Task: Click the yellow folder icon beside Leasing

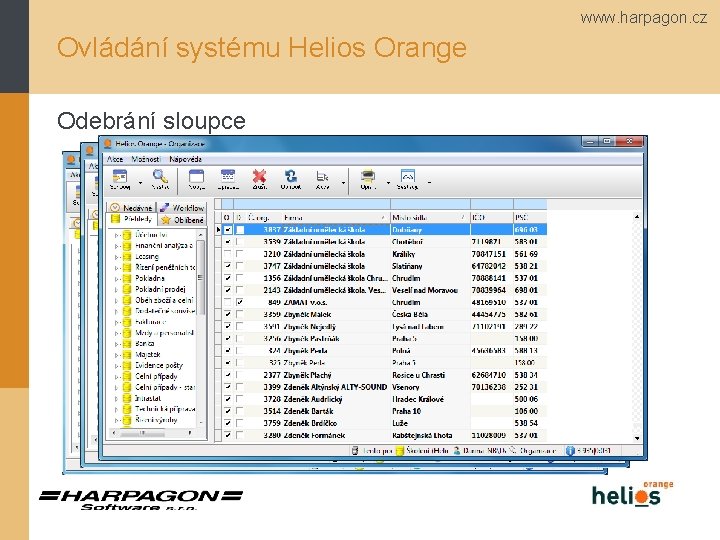Action: (x=127, y=257)
